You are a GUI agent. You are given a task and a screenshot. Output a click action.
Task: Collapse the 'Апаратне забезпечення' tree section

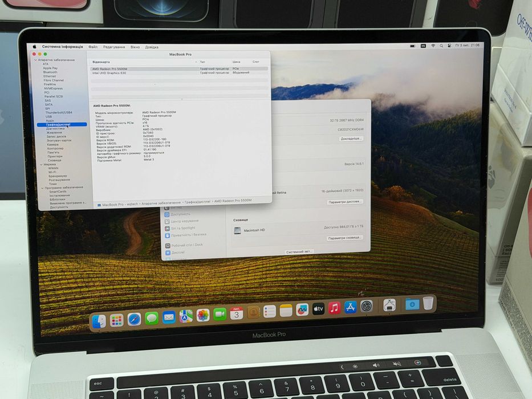tap(35, 60)
